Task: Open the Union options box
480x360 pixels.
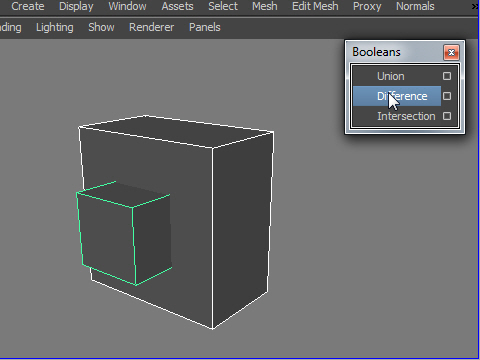Action: pos(447,76)
